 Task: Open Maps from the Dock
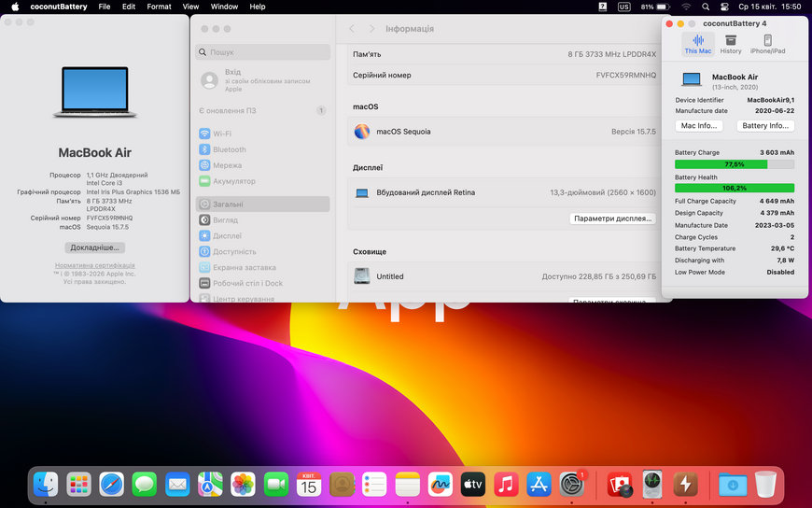point(210,485)
